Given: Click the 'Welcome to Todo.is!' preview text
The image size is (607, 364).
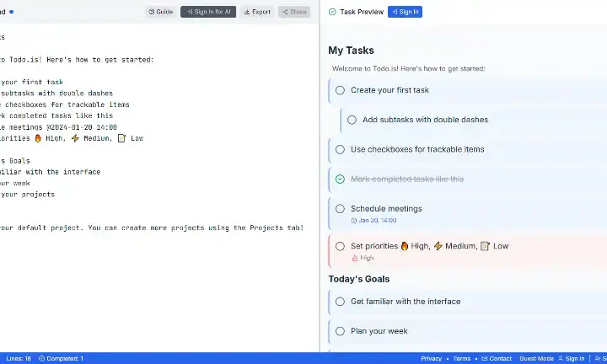Looking at the screenshot, I should 408,68.
